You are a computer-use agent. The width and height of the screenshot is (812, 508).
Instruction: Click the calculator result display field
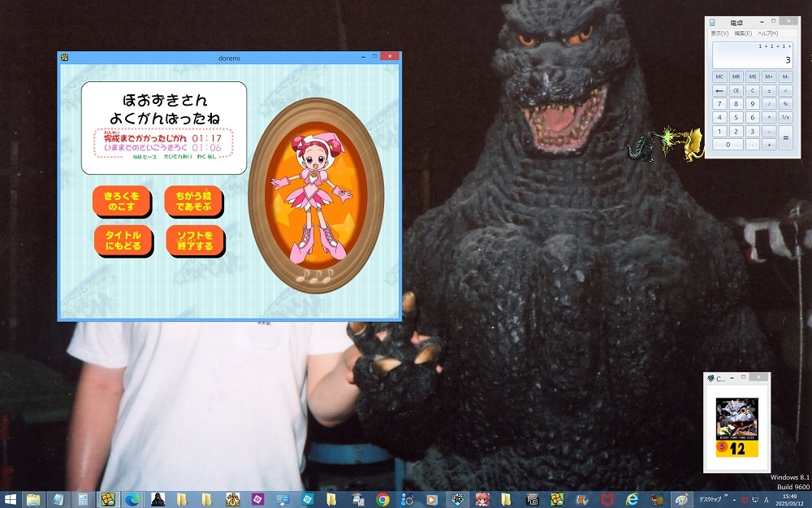coord(753,55)
